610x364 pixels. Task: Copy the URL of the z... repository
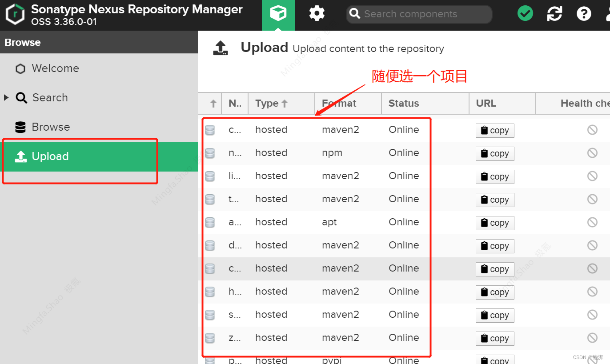pos(495,339)
